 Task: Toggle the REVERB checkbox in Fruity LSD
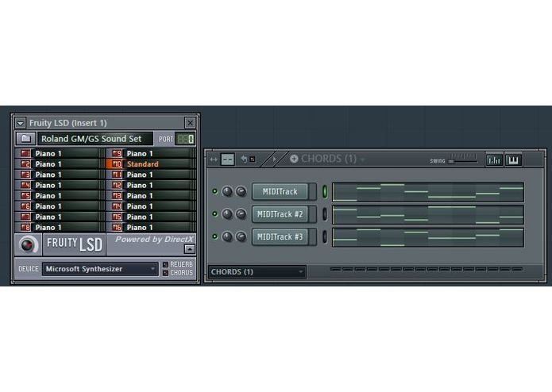tap(165, 264)
